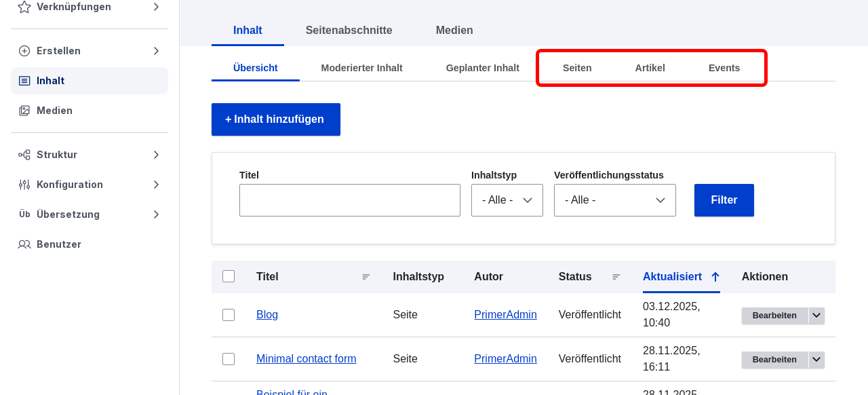868x395 pixels.
Task: Click the Verknüpfungen star icon
Action: coord(24,7)
